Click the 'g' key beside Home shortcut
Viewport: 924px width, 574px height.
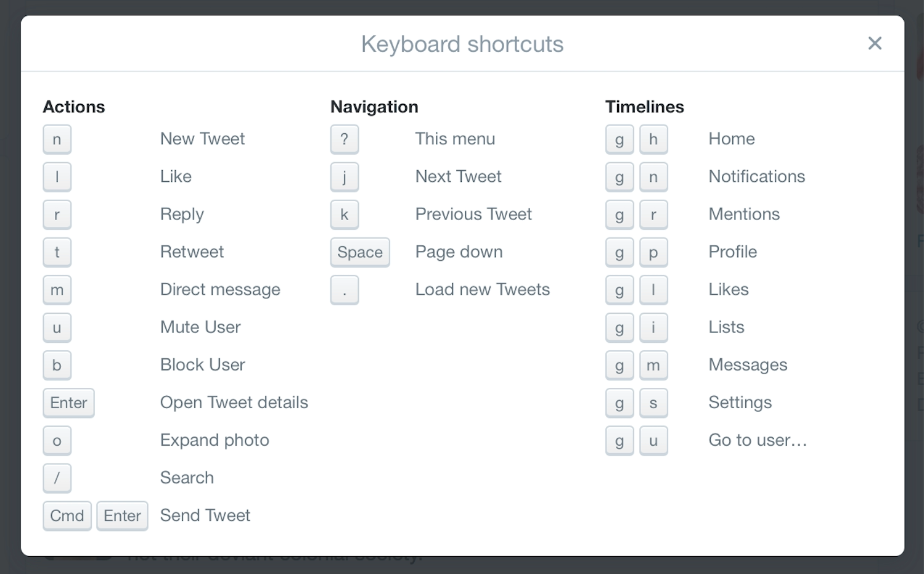click(x=619, y=139)
